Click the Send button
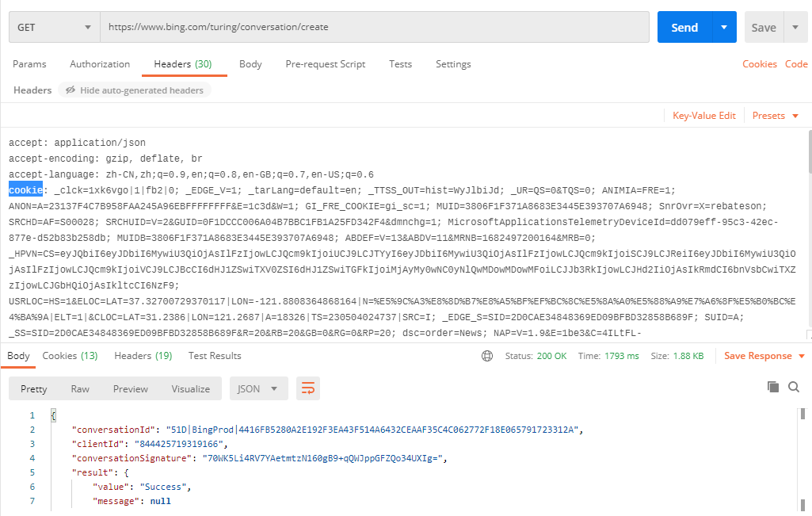 (x=684, y=26)
